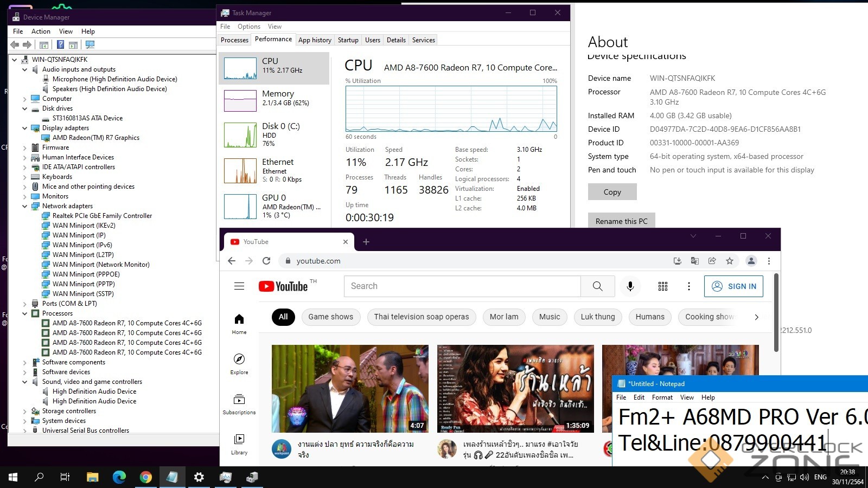Viewport: 868px width, 488px height.
Task: Open Microsoft Edge from taskbar
Action: point(119,477)
